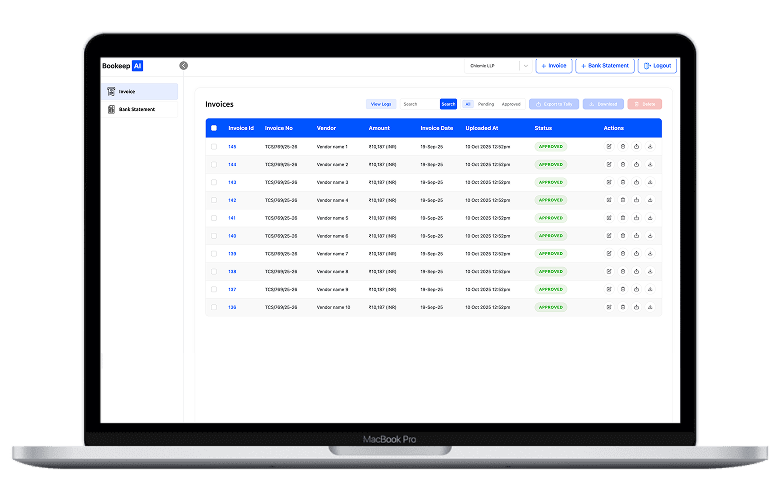
Task: Click the Amount column header
Action: tap(379, 128)
